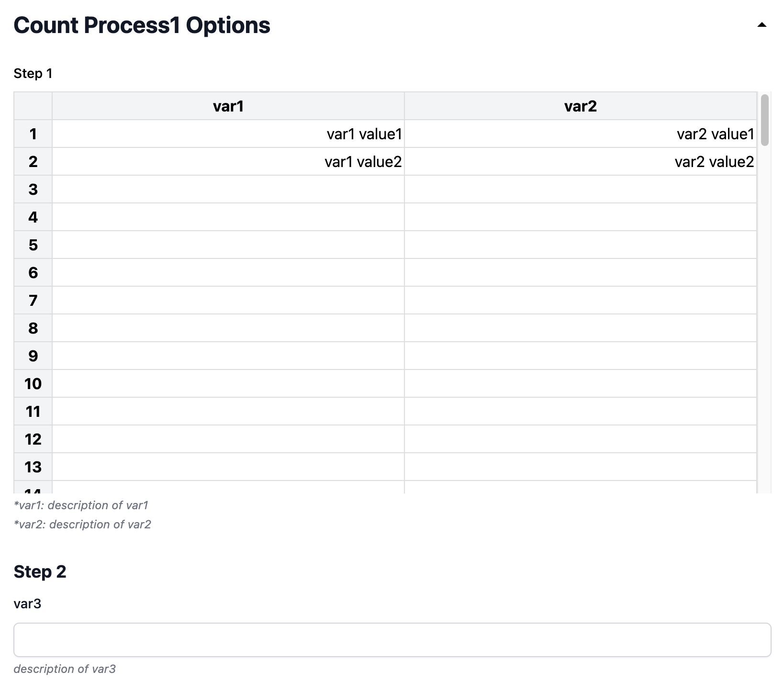Click the empty var2 cell in row 12
This screenshot has width=784, height=693.
click(581, 439)
